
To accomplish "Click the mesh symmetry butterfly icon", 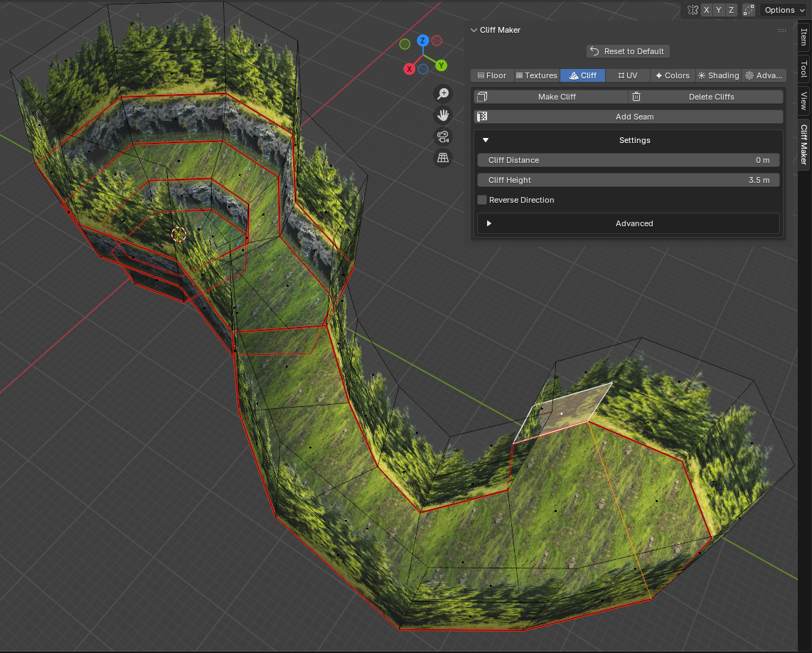I will (693, 10).
